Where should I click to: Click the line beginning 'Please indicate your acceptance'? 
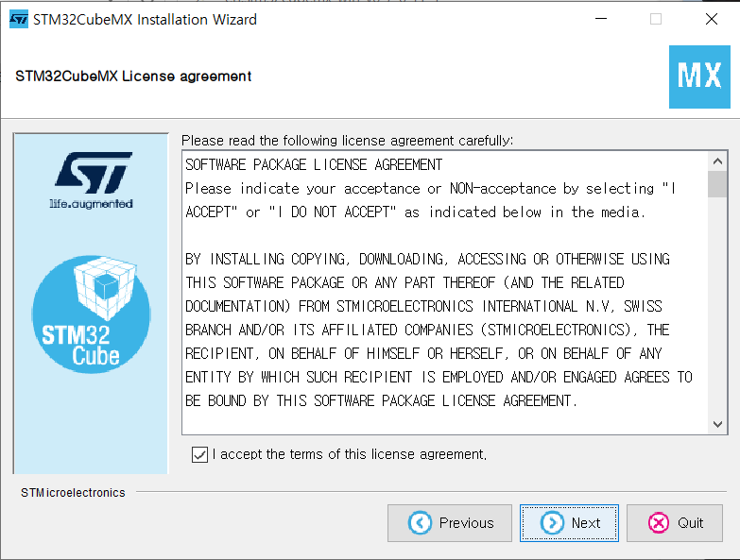pyautogui.click(x=430, y=189)
